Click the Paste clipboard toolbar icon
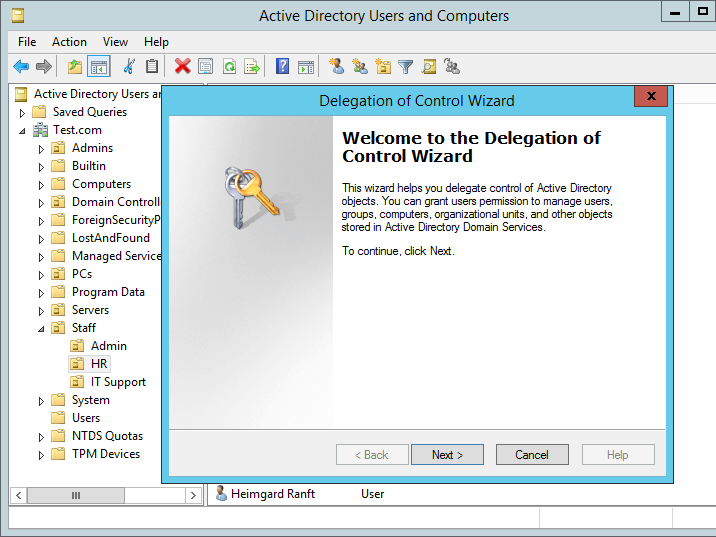 point(152,67)
